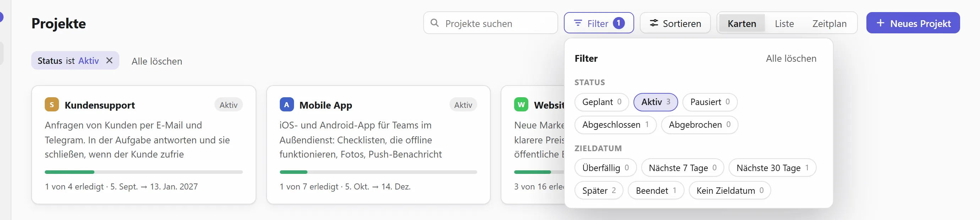This screenshot has height=220, width=980.
Task: Create a new project with Neues Projekt
Action: tap(913, 23)
